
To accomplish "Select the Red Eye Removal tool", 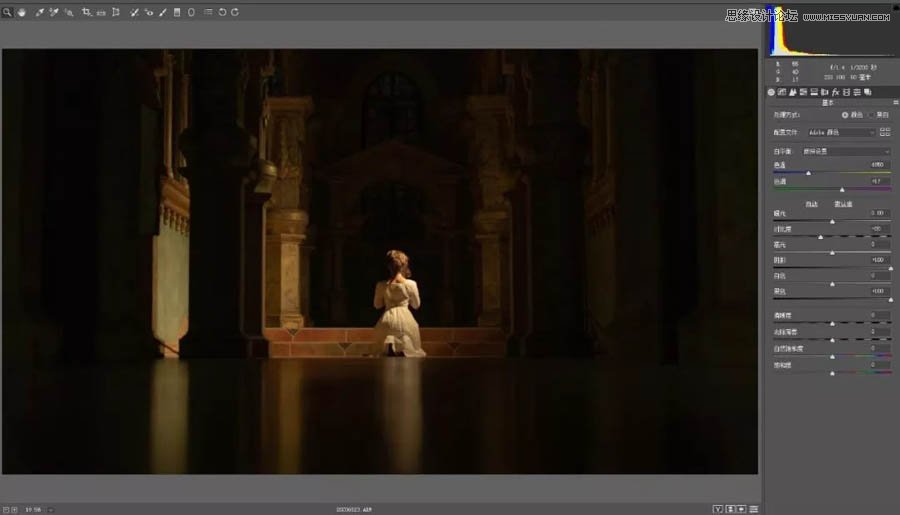I will (x=149, y=12).
